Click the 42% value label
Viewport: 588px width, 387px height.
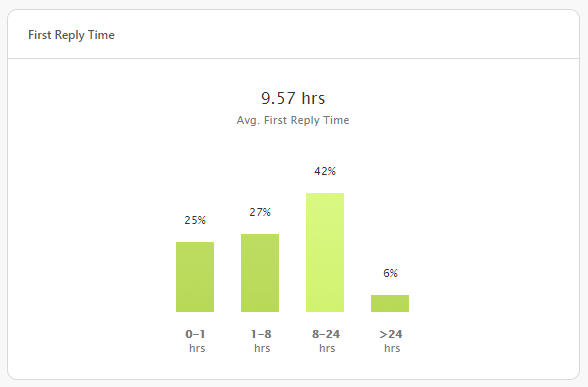point(325,171)
